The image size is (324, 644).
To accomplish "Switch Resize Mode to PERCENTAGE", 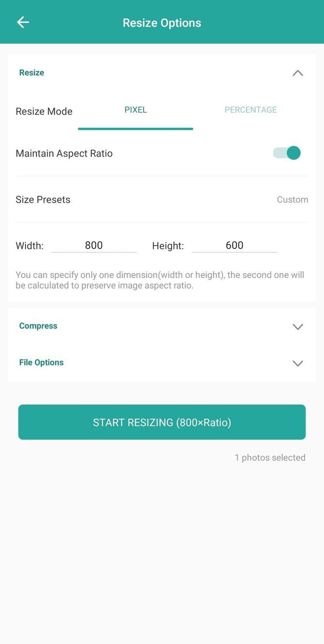I will click(250, 110).
